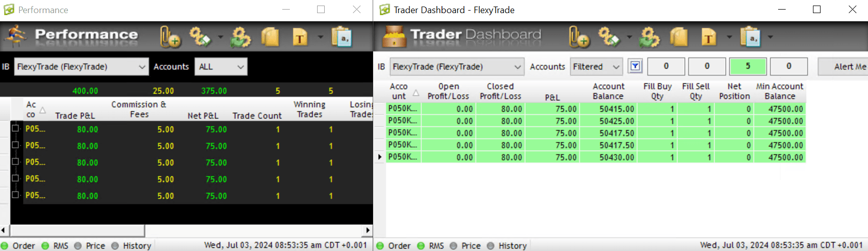Click the horizontal scrollbar thumb in Performance

[78, 230]
